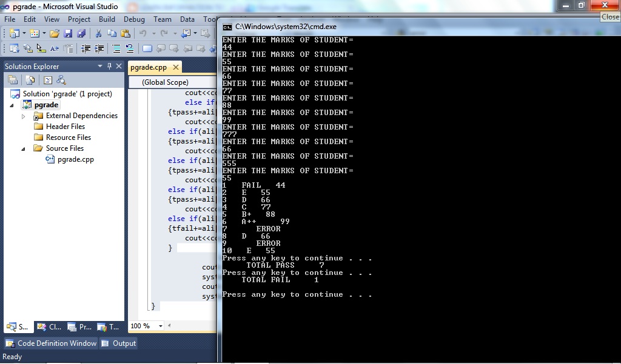Save the file with the floppy icon
621x364 pixels.
point(68,34)
